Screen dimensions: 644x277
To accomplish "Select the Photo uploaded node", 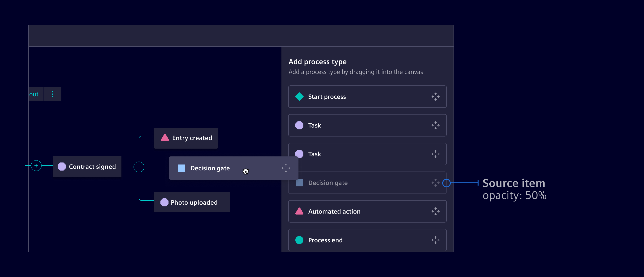I will (x=192, y=202).
